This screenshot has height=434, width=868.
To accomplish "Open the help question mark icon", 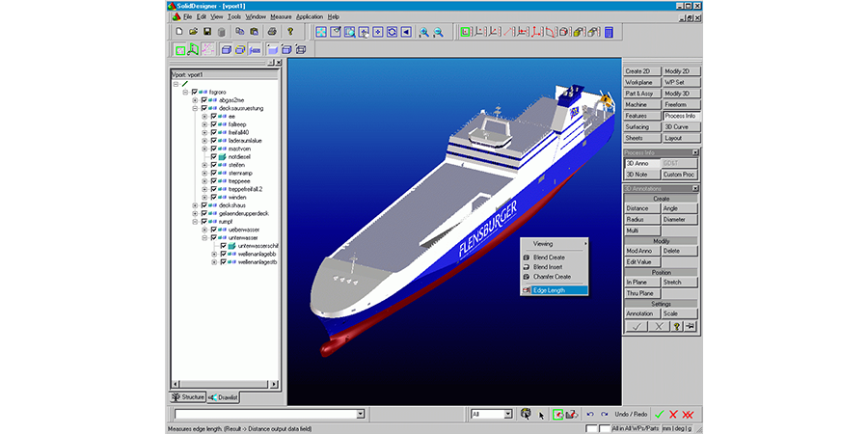I will click(290, 32).
